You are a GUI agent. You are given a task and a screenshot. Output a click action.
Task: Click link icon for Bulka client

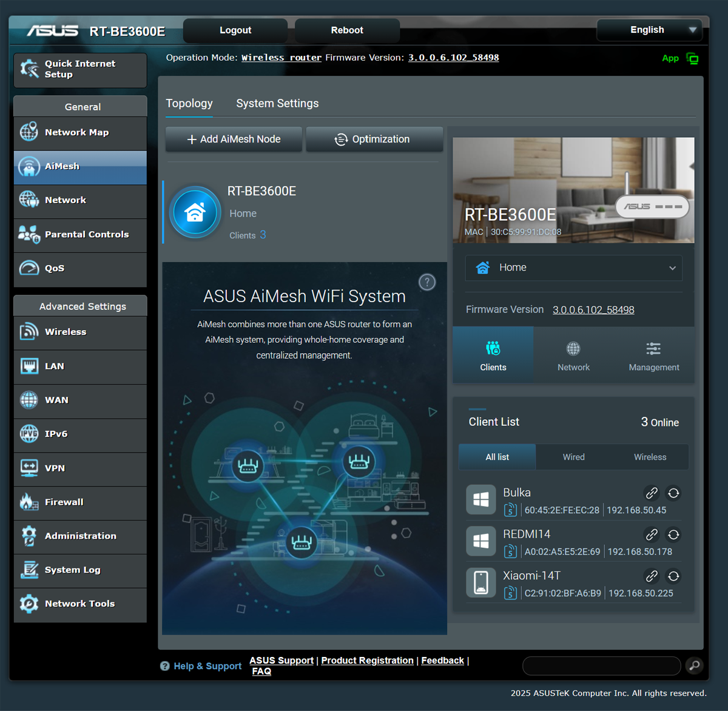[652, 493]
